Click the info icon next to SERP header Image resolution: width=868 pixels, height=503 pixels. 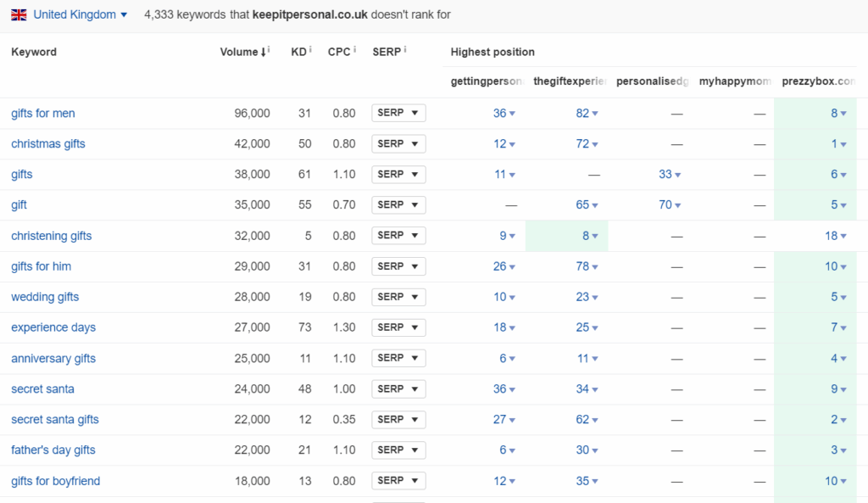405,49
